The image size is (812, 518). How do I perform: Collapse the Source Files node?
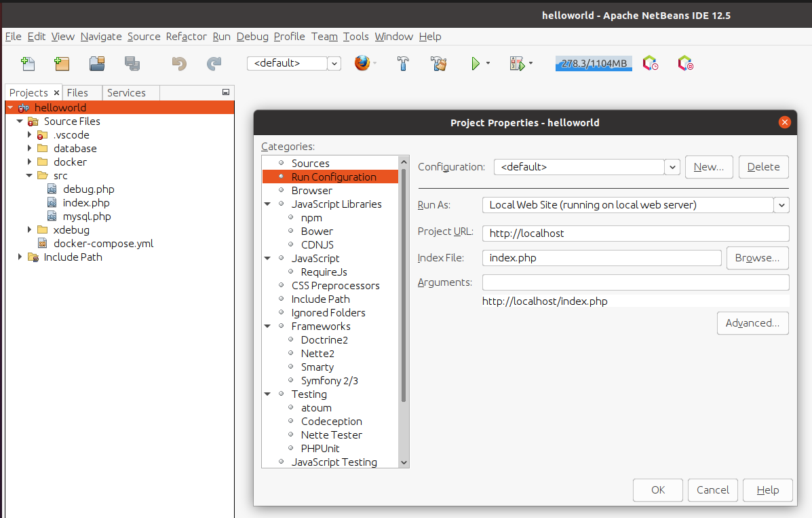coord(20,122)
